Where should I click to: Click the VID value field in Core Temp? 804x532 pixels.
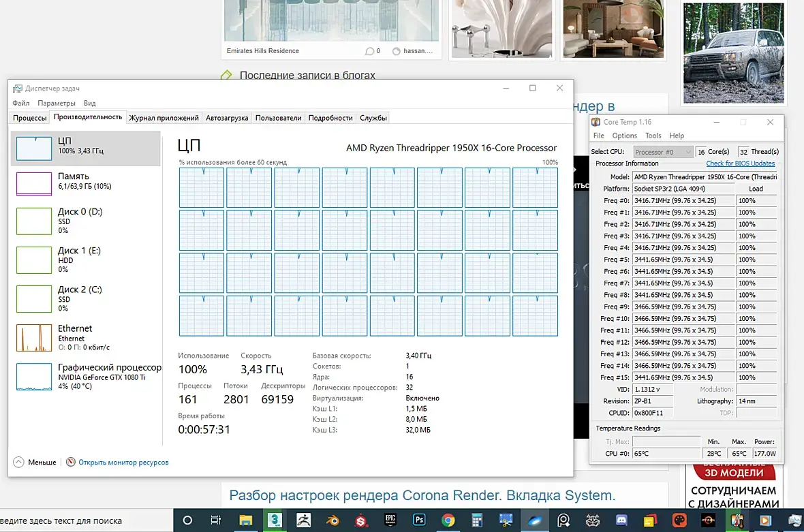[x=653, y=389]
